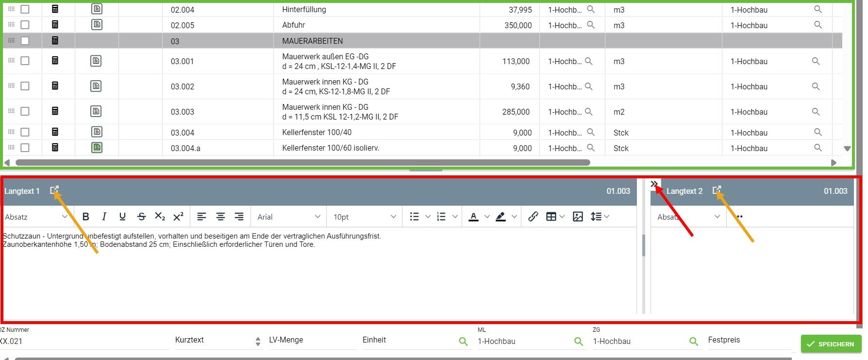Open the Absatz paragraph style dropdown

36,217
